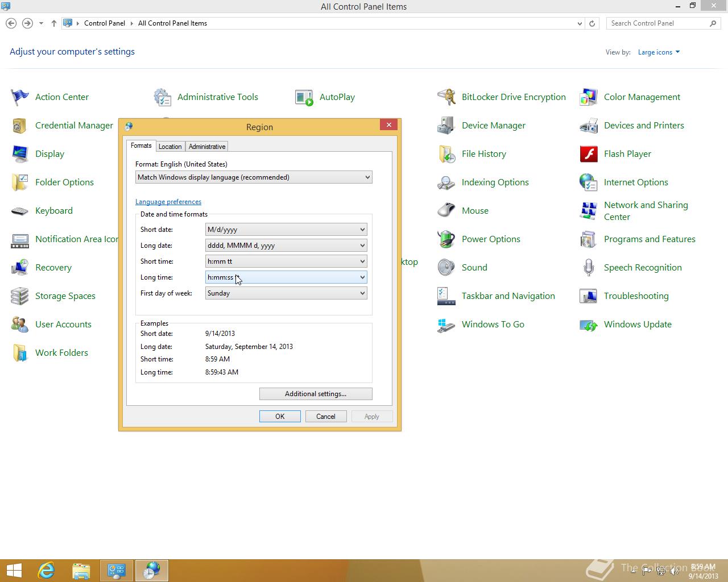Open Long date format dropdown
The height and width of the screenshot is (582, 728).
286,246
